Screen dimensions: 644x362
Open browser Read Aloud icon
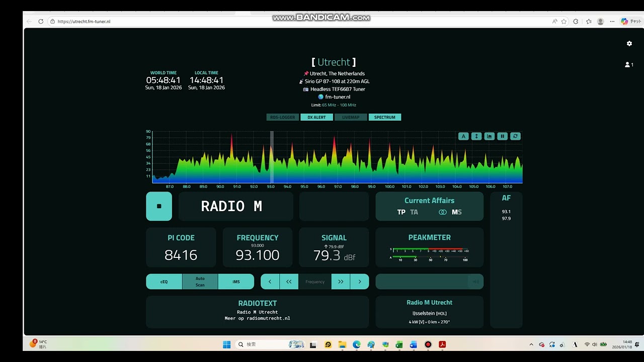pos(554,22)
